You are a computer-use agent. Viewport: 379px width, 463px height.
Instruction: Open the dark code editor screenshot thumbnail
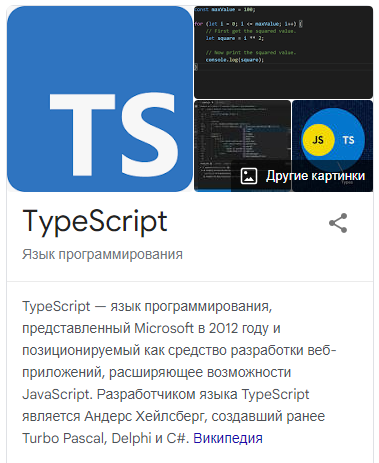(x=242, y=146)
